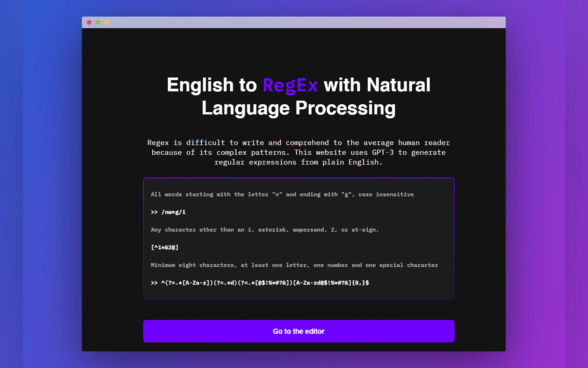Screen dimensions: 588x368
Task: Click the '[^i*&2@]' regex result line
Action: [165, 247]
